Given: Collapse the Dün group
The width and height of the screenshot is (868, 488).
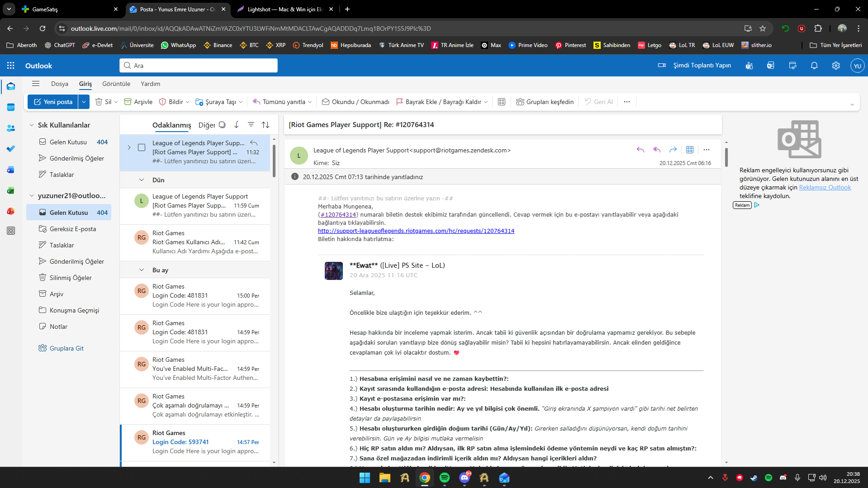Looking at the screenshot, I should click(142, 180).
